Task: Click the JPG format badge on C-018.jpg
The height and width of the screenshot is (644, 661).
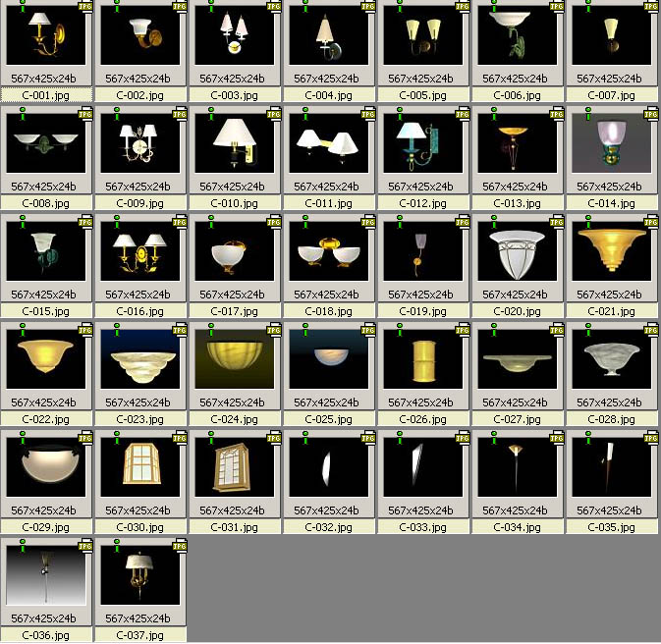Action: [368, 222]
